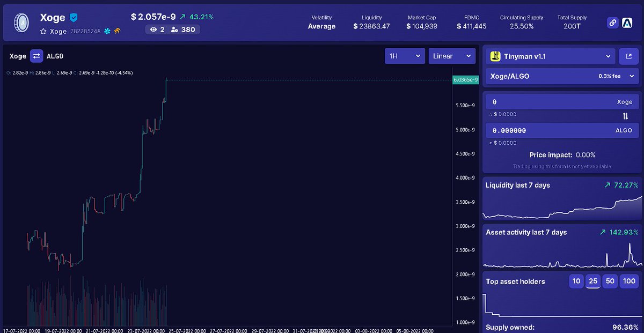Click the eye watcher count icon

pyautogui.click(x=154, y=30)
